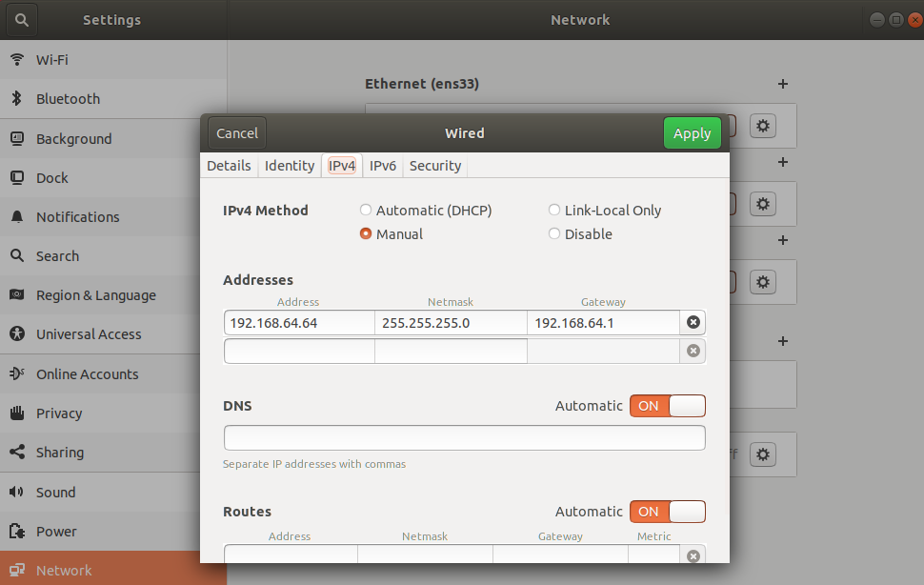Open the Settings search icon

22,20
